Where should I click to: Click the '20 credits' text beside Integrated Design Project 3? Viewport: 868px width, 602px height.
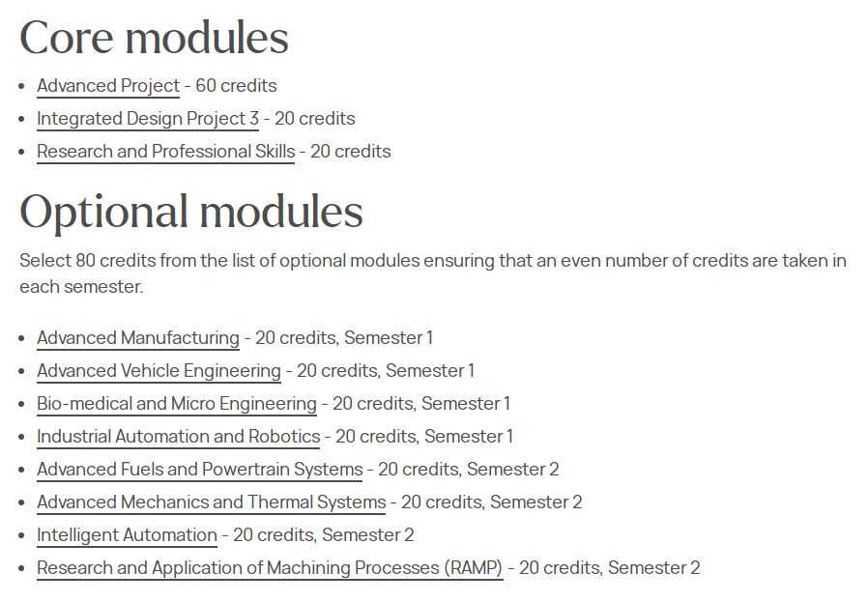click(x=314, y=119)
